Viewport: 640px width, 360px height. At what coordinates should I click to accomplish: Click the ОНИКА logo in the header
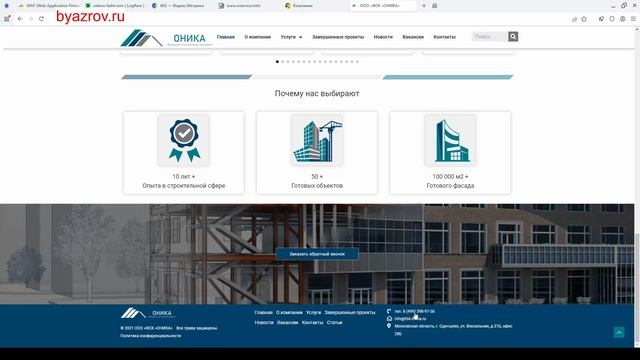(x=167, y=38)
